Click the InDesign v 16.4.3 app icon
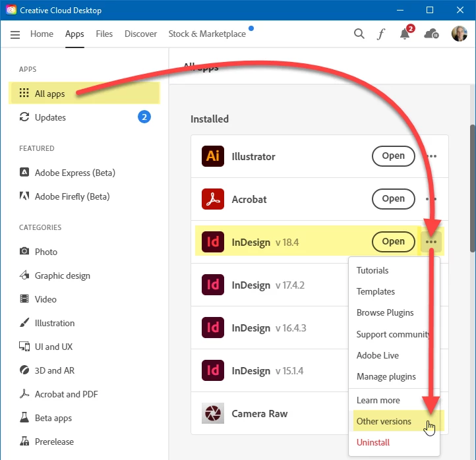This screenshot has height=460, width=476. point(213,328)
